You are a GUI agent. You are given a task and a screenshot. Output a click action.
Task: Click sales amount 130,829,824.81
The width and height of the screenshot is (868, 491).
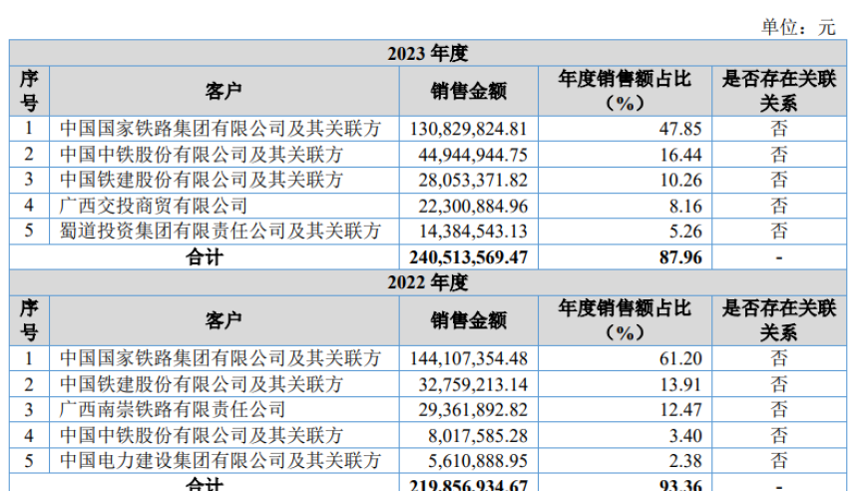click(468, 129)
